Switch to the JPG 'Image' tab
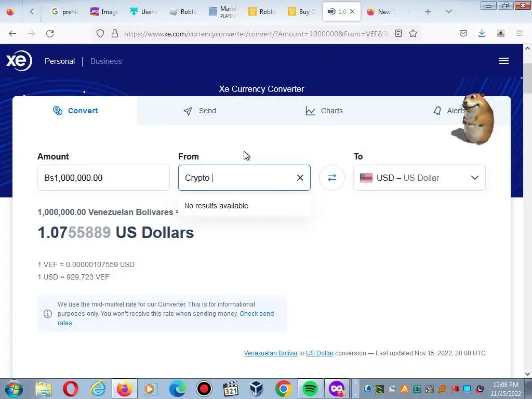The image size is (532, 399). pyautogui.click(x=104, y=12)
